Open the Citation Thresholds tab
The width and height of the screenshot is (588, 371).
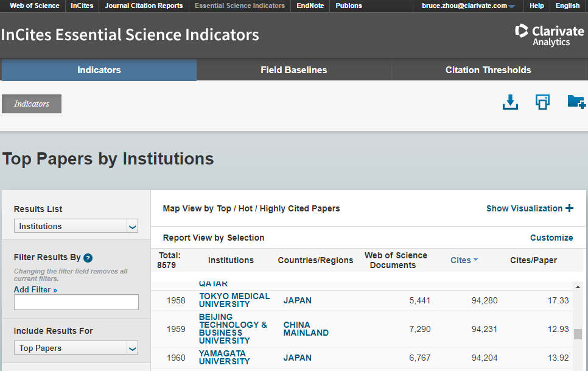tap(488, 70)
